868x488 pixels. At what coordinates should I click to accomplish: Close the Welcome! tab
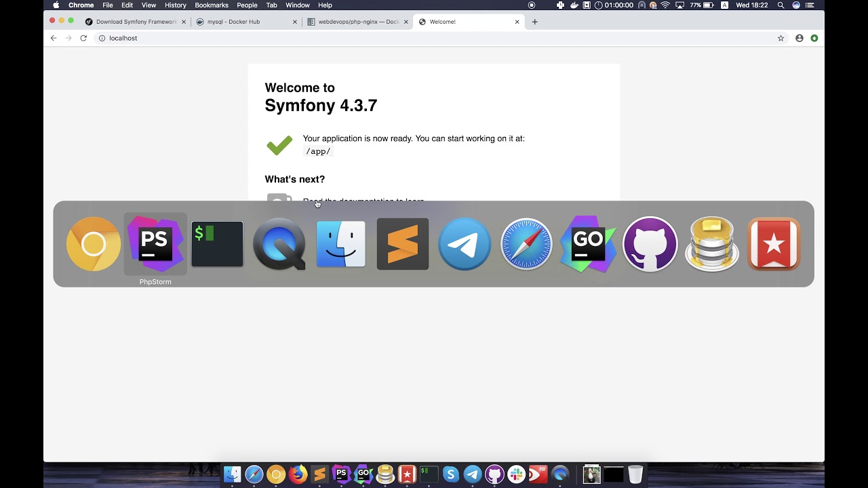click(517, 22)
